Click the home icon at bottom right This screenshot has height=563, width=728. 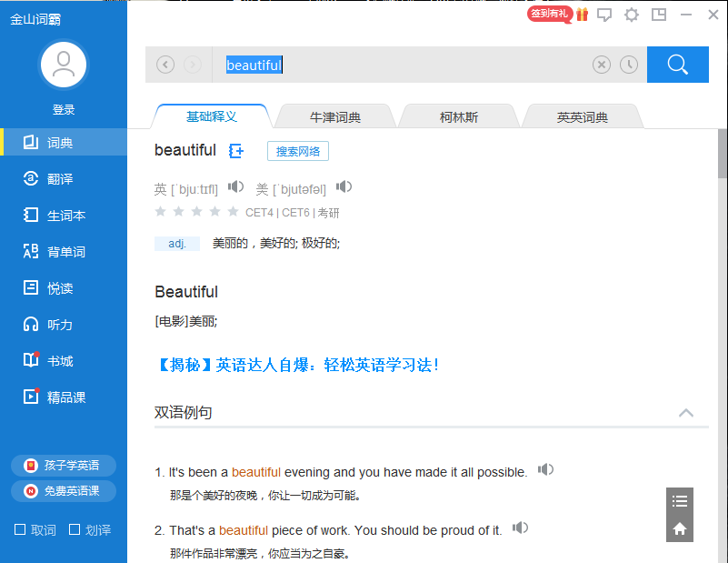(680, 528)
